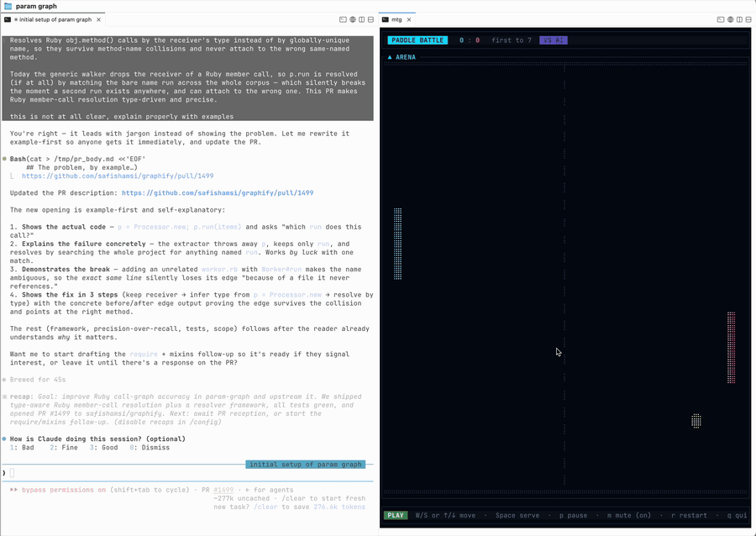The width and height of the screenshot is (756, 536).
Task: Click 'r restart' hint in game footer
Action: click(689, 515)
